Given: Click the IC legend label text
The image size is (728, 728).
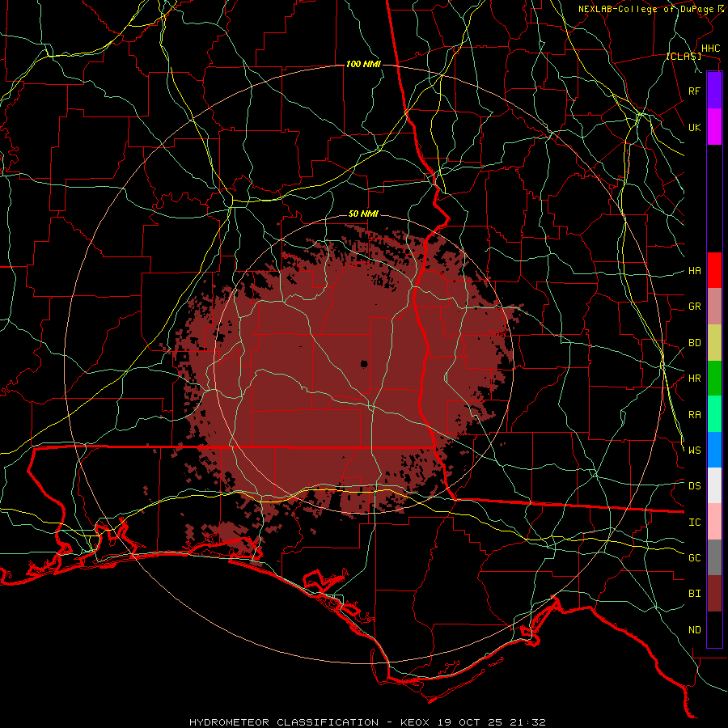Looking at the screenshot, I should point(694,522).
